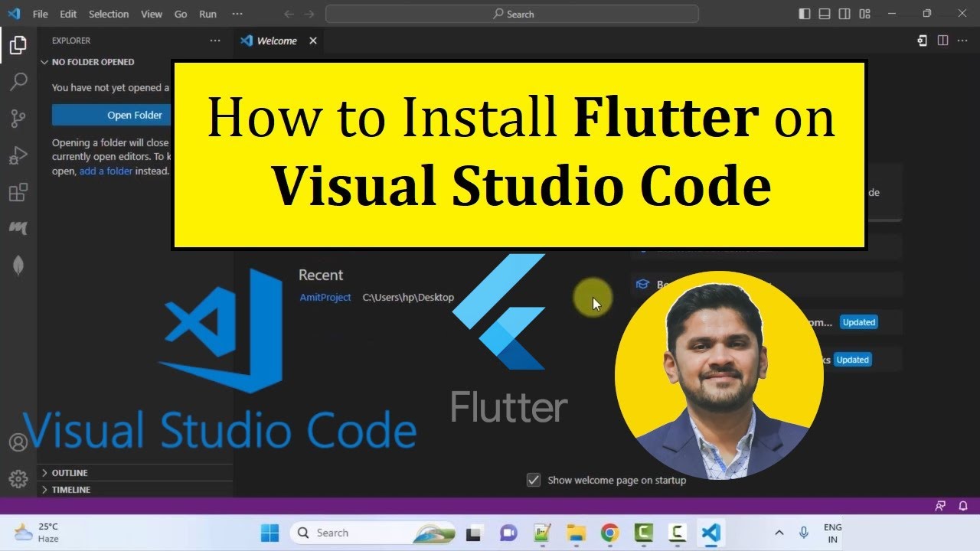The height and width of the screenshot is (551, 980).
Task: Go forward with the navigation arrow
Action: (x=309, y=14)
